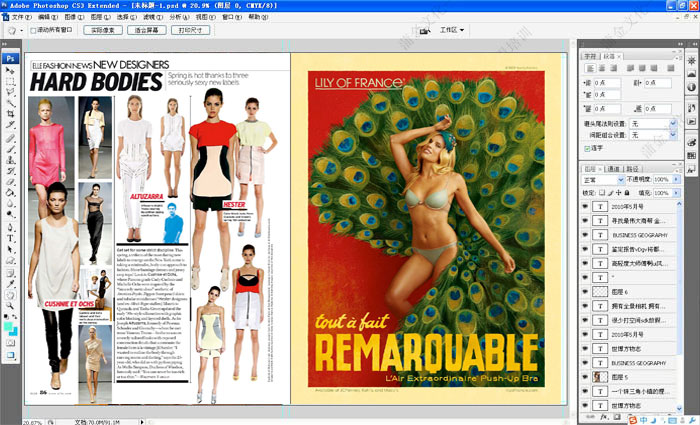
Task: Select the Hand tool
Action: (x=10, y=295)
